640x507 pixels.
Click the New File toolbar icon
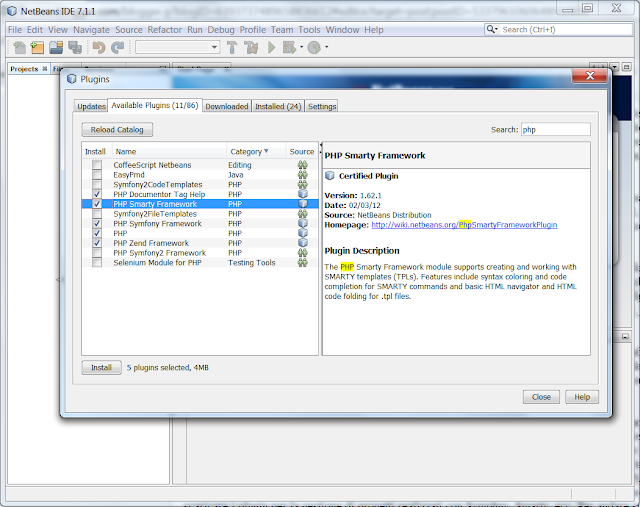pyautogui.click(x=19, y=48)
